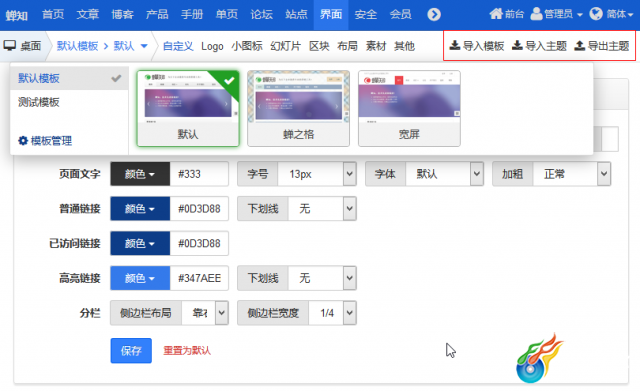
Task: Select 测试模板 in the template list
Action: pyautogui.click(x=69, y=102)
